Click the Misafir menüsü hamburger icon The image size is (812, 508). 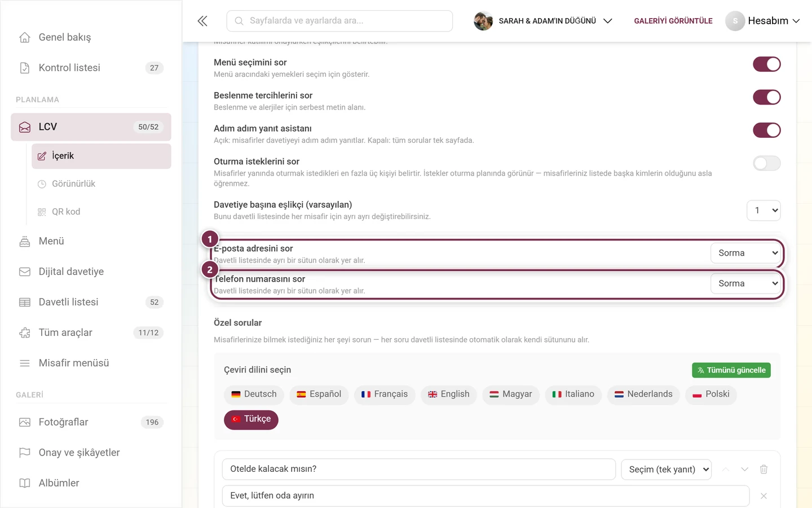[x=25, y=363]
